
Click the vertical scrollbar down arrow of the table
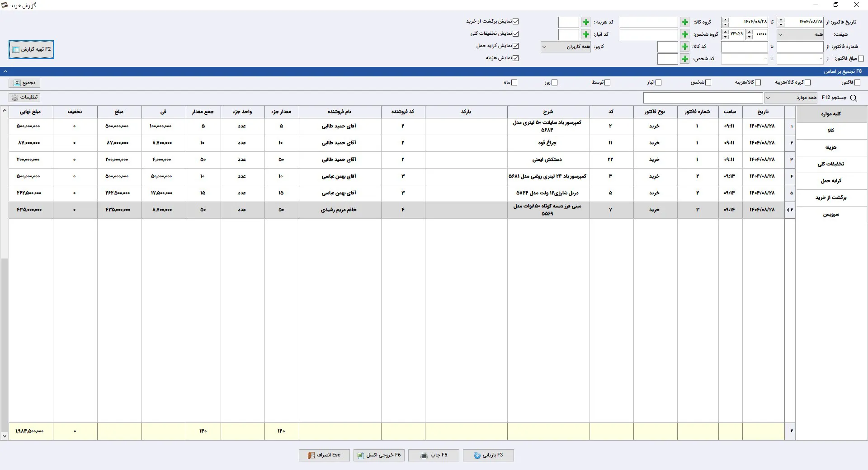[5, 436]
